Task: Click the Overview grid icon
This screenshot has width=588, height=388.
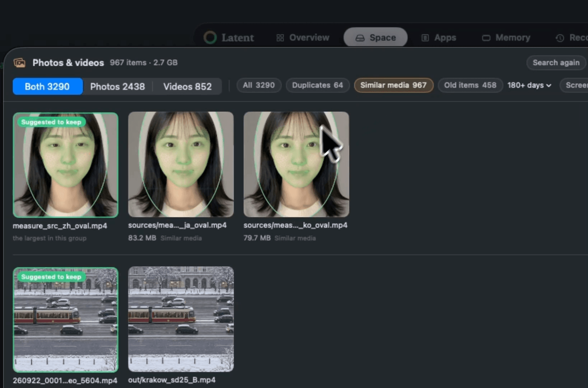Action: 280,38
